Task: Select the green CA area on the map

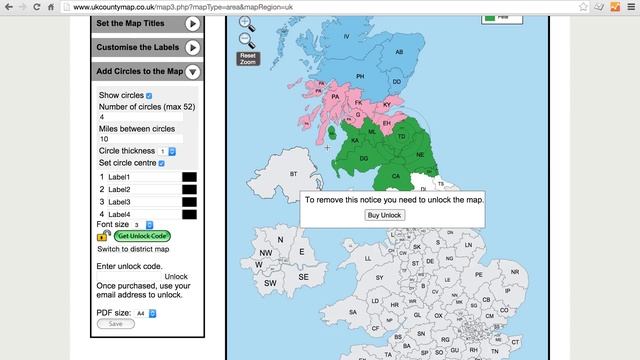Action: click(396, 176)
